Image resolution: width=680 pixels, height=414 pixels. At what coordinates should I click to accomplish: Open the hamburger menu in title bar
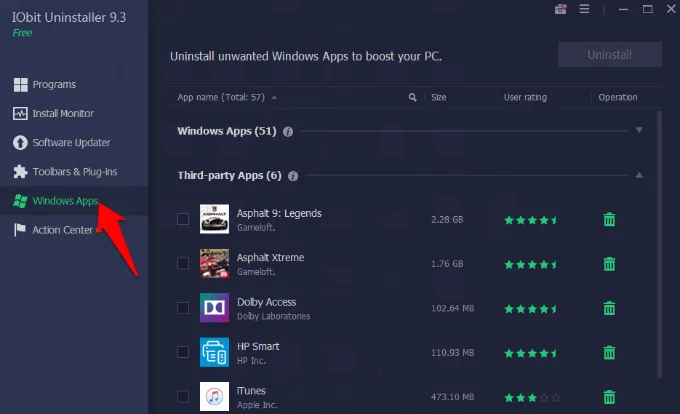tap(585, 10)
